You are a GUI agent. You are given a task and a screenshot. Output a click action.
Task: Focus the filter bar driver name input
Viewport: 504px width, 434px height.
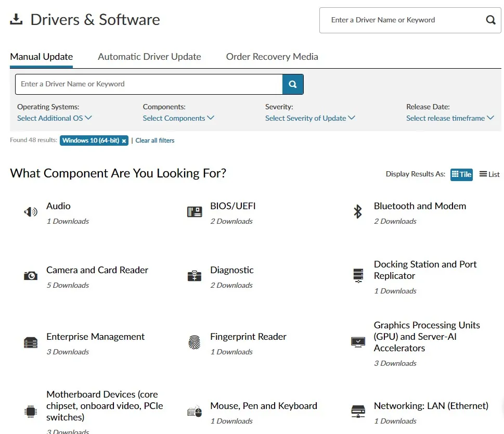click(149, 84)
